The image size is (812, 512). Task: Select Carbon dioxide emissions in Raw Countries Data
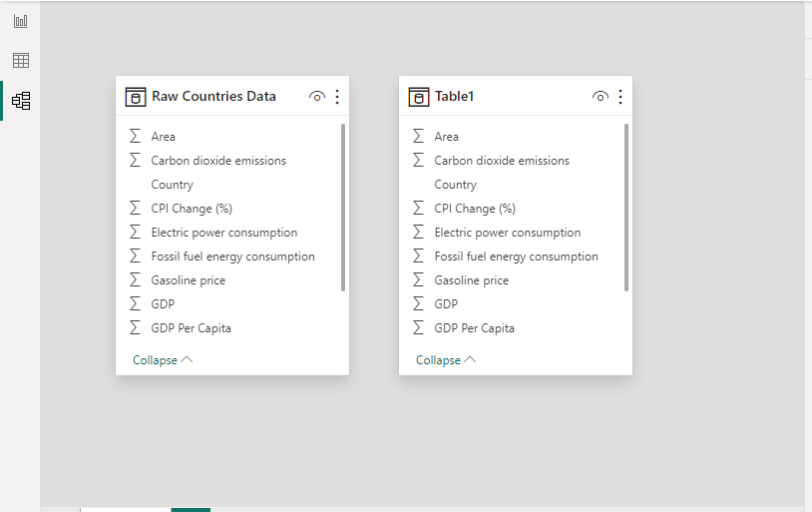tap(218, 161)
